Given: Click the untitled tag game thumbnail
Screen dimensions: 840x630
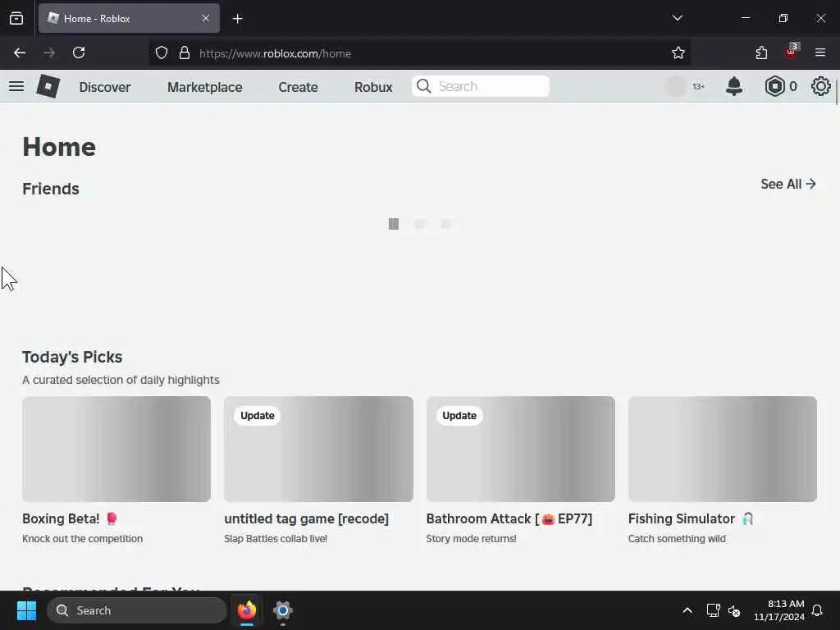Looking at the screenshot, I should (x=318, y=449).
